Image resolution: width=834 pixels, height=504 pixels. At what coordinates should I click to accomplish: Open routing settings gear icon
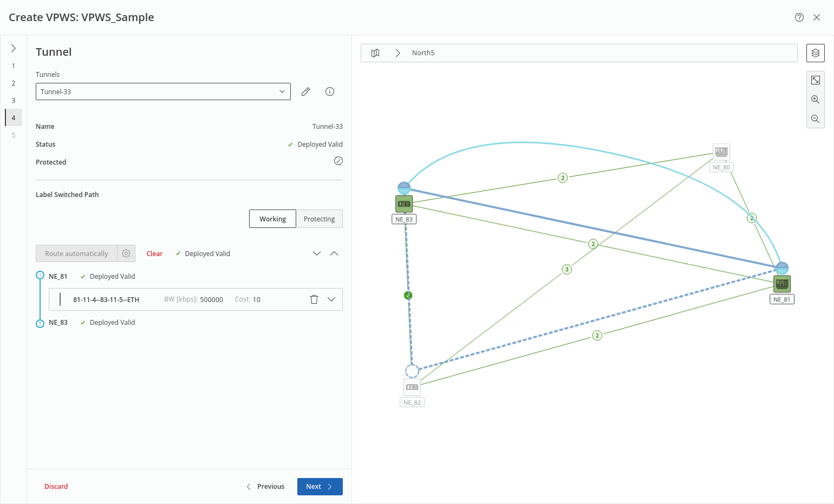click(126, 253)
